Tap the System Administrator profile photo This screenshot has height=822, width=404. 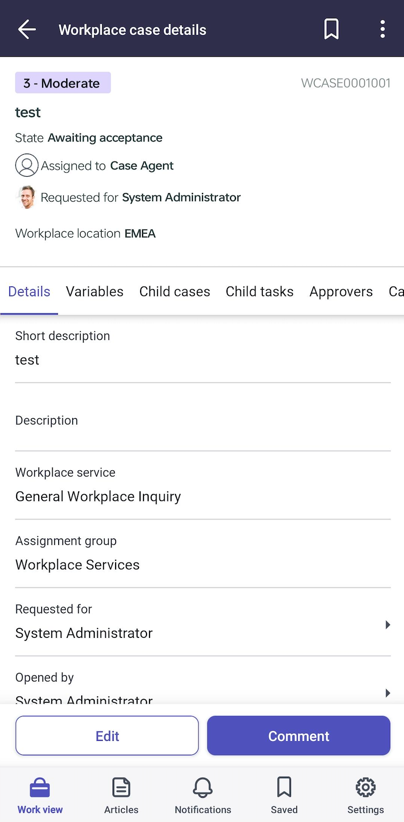tap(26, 197)
